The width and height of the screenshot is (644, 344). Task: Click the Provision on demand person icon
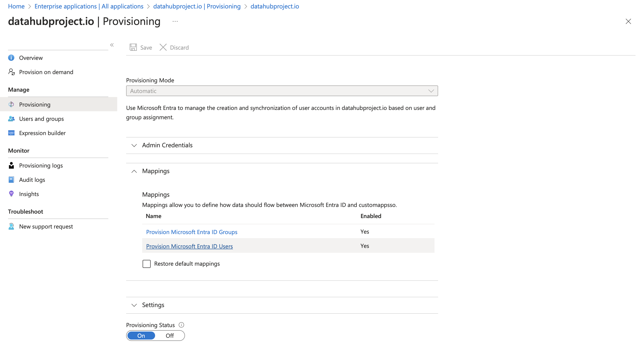pos(12,72)
